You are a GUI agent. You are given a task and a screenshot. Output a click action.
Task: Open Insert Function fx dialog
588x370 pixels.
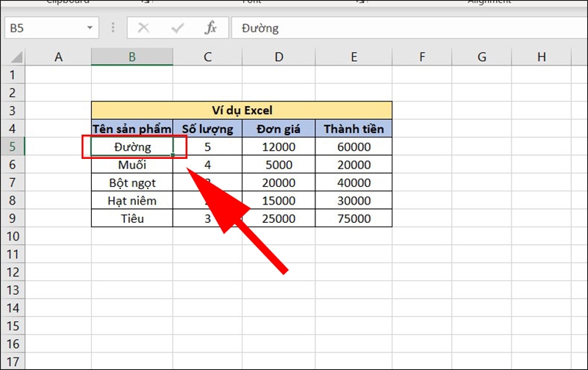[x=210, y=28]
